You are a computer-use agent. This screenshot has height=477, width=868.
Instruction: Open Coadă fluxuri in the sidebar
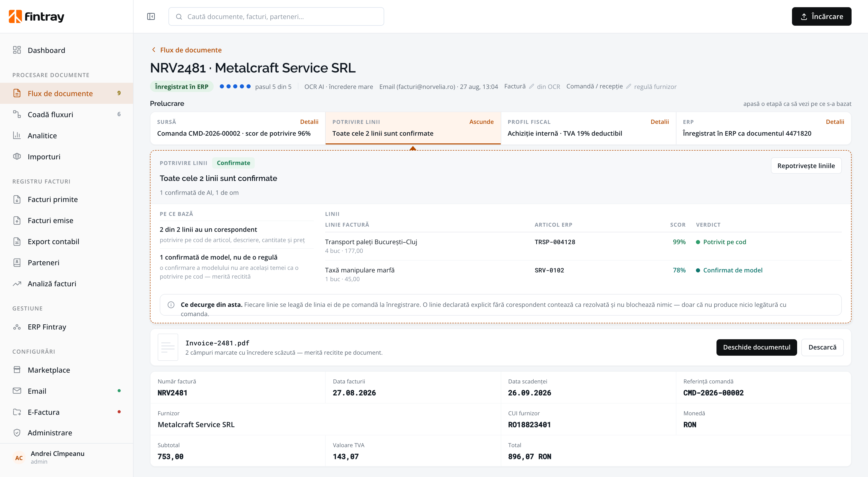[67, 114]
